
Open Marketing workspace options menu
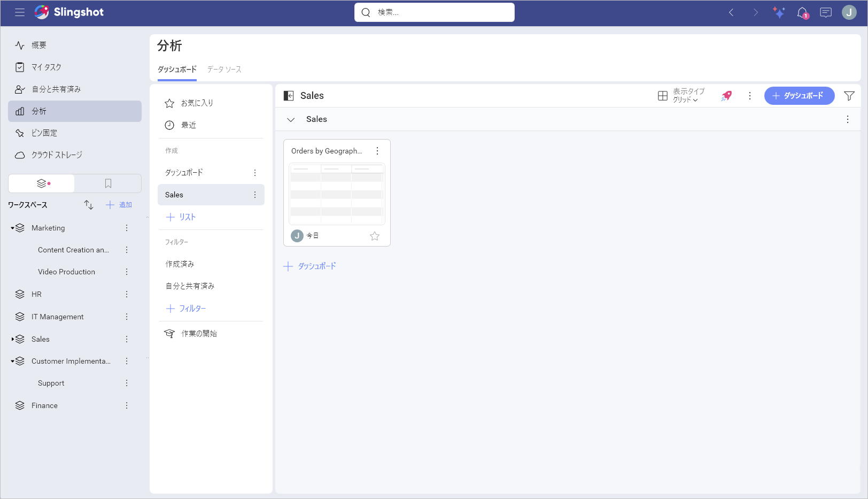(127, 228)
